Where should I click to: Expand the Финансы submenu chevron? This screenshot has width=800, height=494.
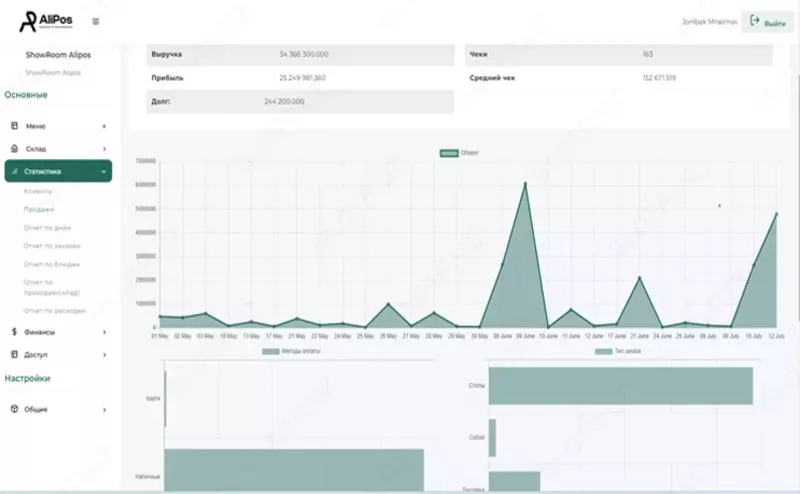pyautogui.click(x=104, y=332)
